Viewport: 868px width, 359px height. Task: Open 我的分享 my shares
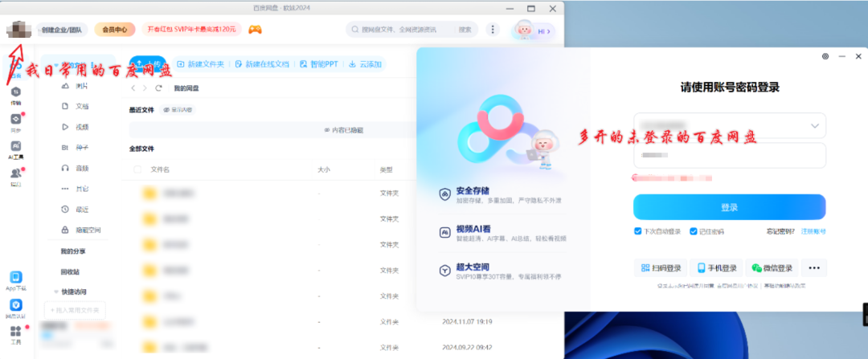(x=73, y=251)
